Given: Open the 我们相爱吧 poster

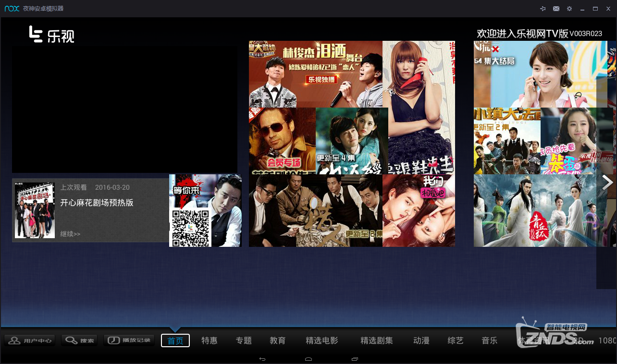Looking at the screenshot, I should [419, 210].
